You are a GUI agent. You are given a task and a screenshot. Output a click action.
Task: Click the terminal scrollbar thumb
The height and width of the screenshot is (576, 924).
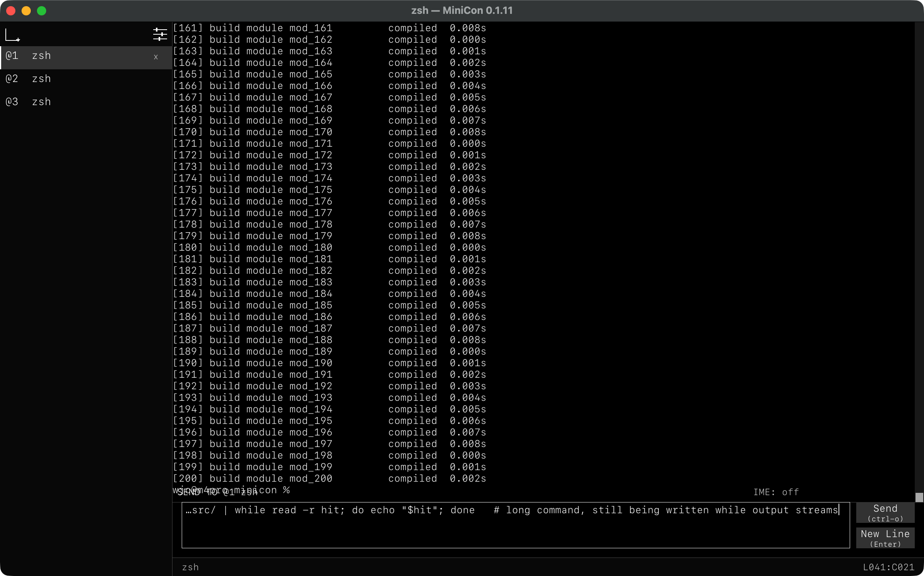pos(919,497)
